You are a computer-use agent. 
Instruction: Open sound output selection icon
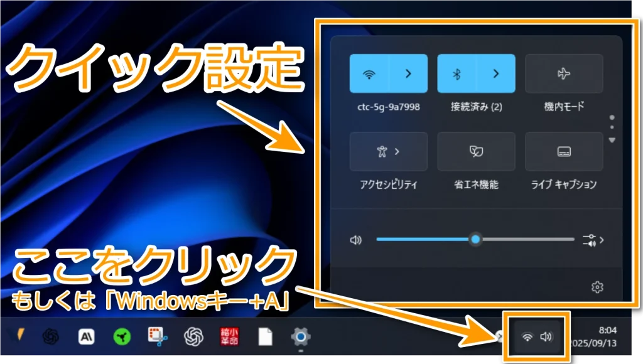coord(593,240)
